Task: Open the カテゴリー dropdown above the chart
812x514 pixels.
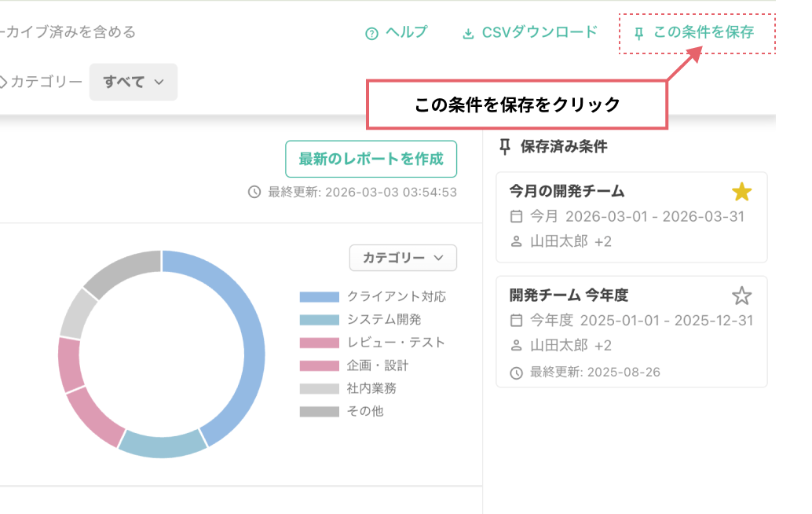Action: 403,258
